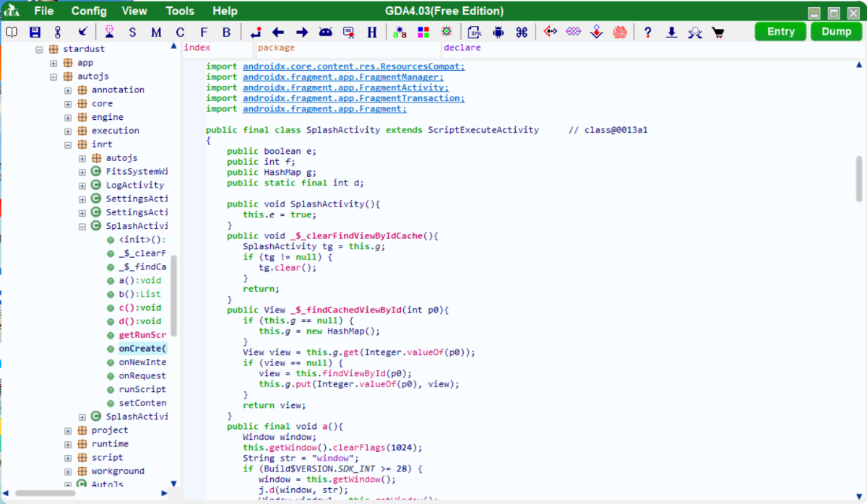Open the Tools menu
This screenshot has width=867, height=504.
[180, 11]
